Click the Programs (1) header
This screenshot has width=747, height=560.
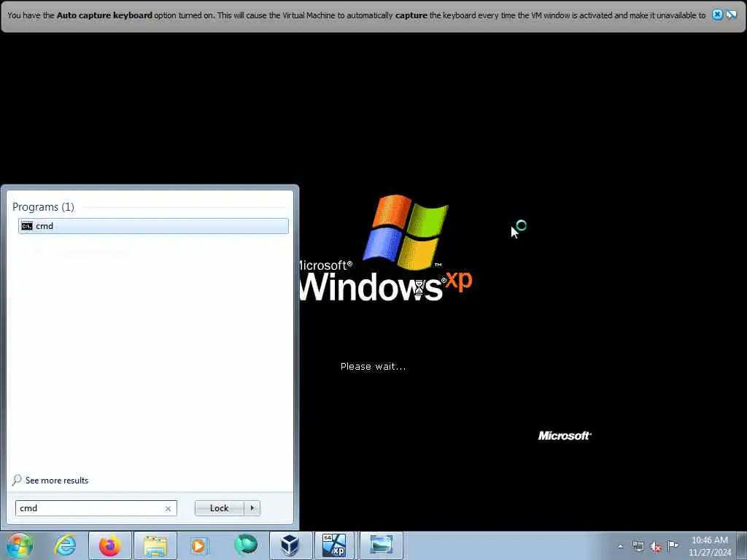pos(43,206)
